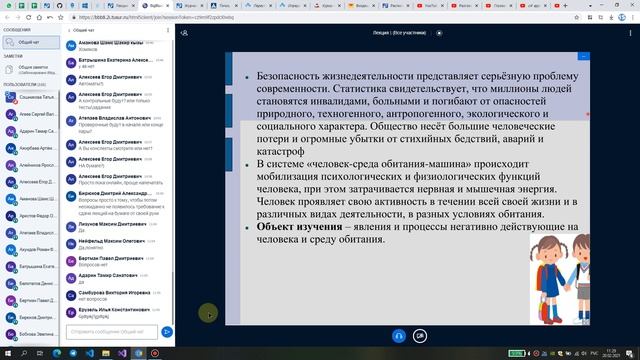Toggle the share webcam button
This screenshot has height=360, width=640.
(420, 336)
